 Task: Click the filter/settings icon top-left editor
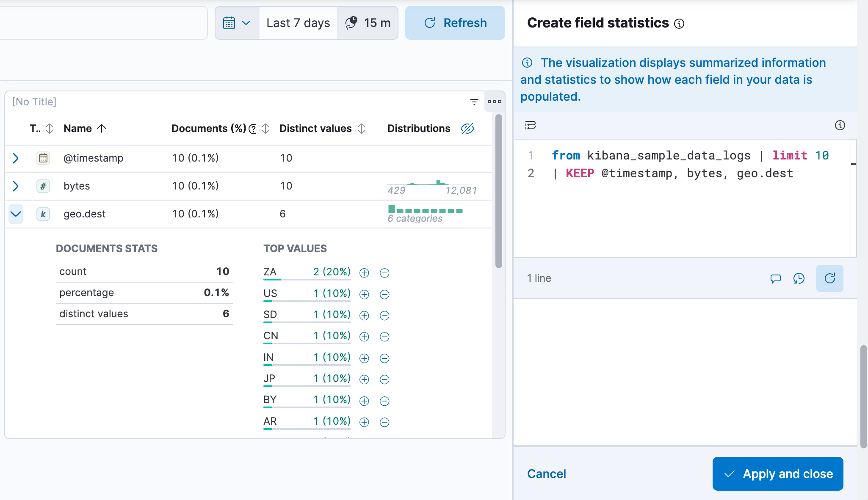click(531, 126)
